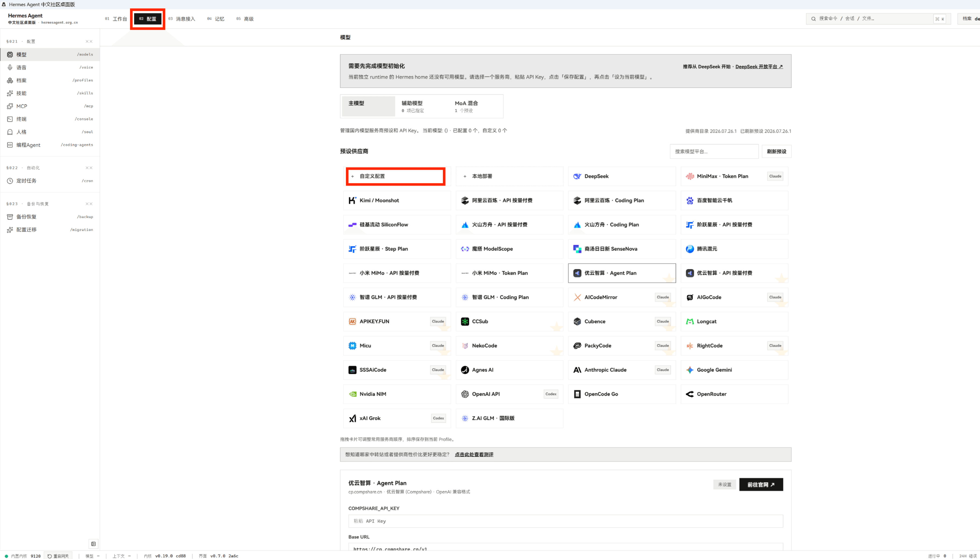Select the 百度智能云千帆 provider icon
Screen dimensions: 980x559
pyautogui.click(x=690, y=200)
